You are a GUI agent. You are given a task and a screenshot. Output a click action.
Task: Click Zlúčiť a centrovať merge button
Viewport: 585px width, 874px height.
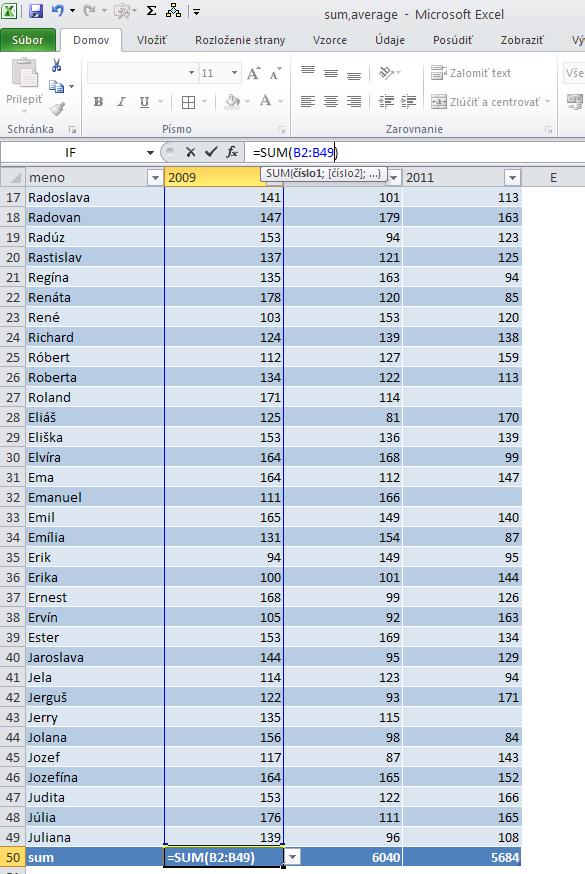(x=485, y=102)
